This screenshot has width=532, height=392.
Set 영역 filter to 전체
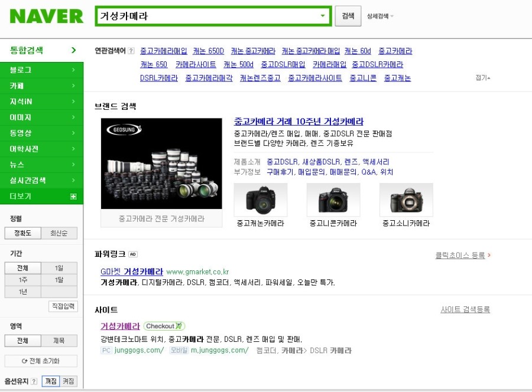(22, 341)
